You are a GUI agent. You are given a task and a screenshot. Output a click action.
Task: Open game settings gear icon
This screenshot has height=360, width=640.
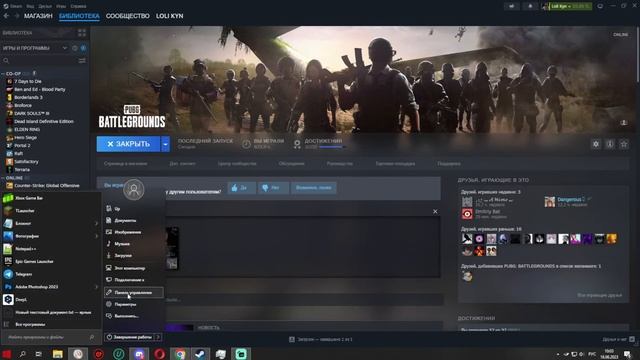[x=596, y=144]
